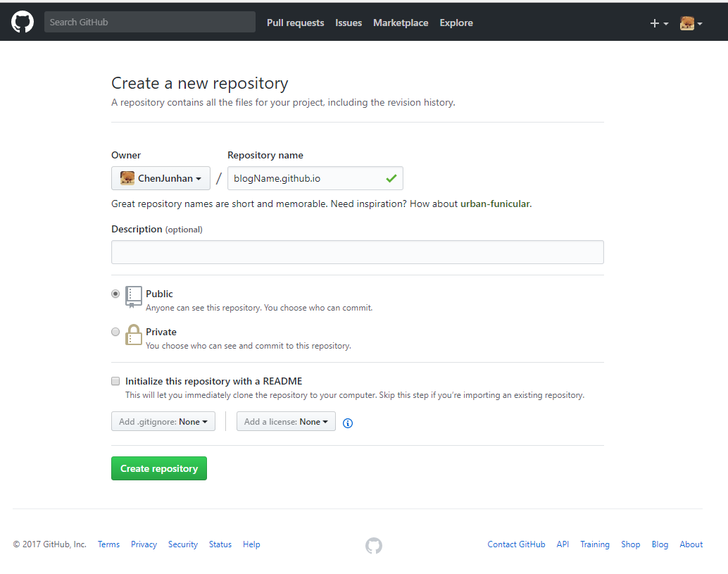This screenshot has height=574, width=728.
Task: Click Contact GitHub in the footer
Action: (x=516, y=544)
